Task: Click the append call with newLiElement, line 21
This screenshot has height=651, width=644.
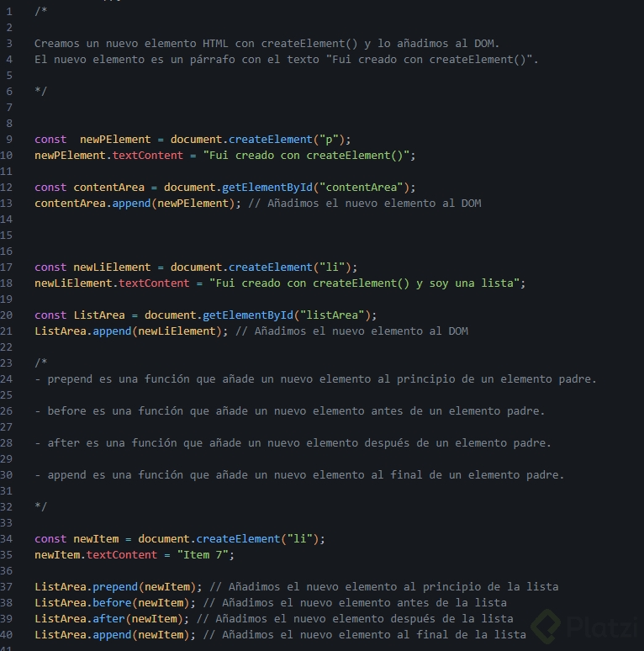Action: click(x=112, y=331)
